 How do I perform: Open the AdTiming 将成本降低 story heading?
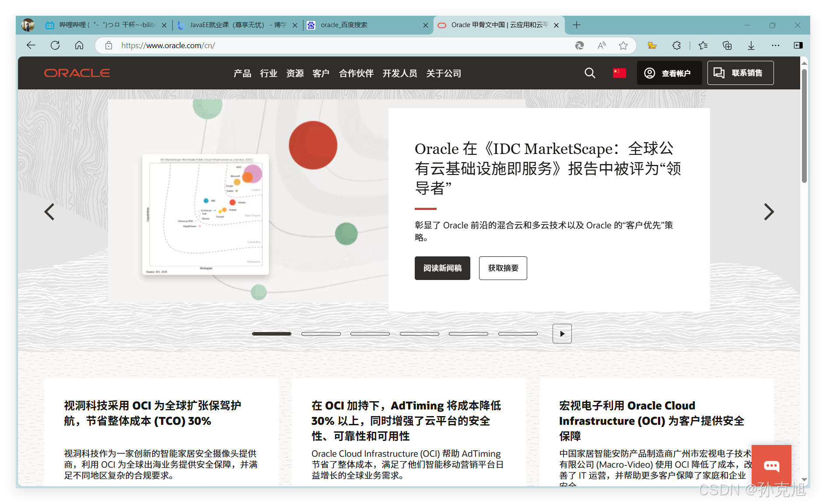406,420
